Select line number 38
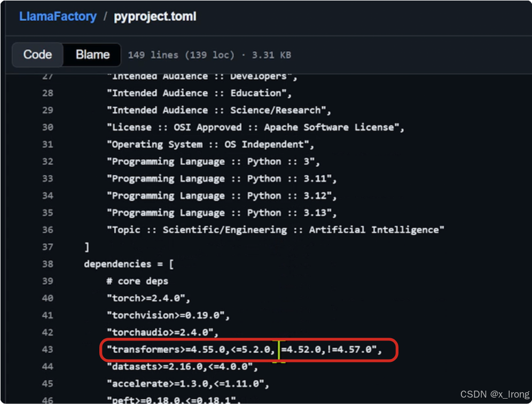 click(48, 264)
